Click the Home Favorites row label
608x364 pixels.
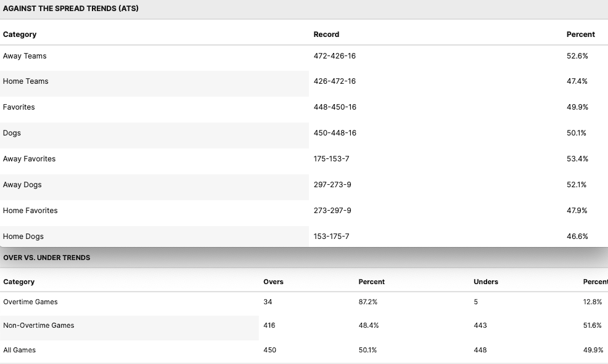[x=30, y=211]
